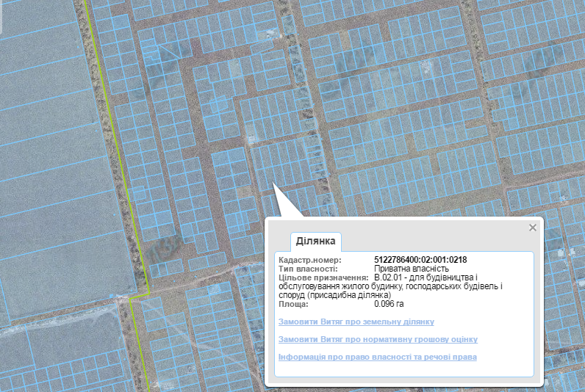The height and width of the screenshot is (392, 585).
Task: Click the Приватна власність ownership value
Action: click(x=412, y=269)
